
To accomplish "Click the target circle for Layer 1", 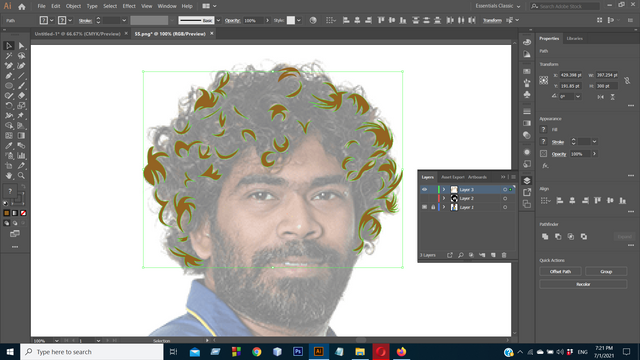I will (505, 207).
